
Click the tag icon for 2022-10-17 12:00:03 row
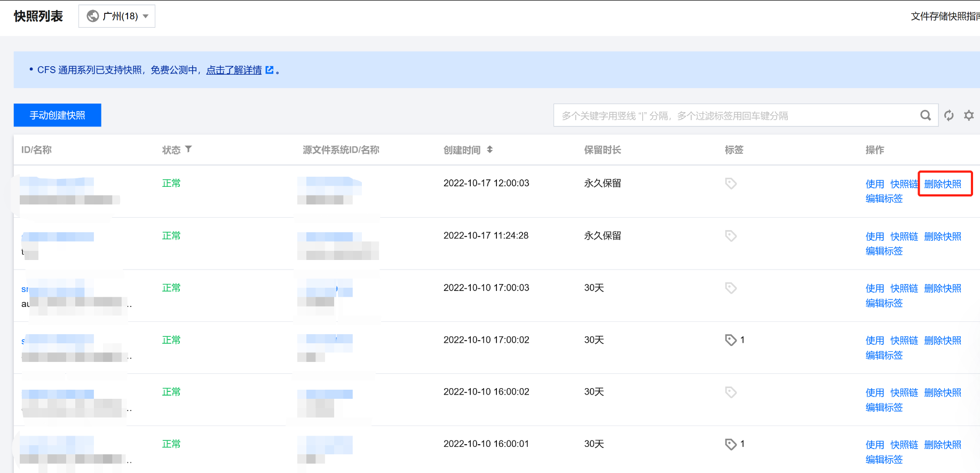(x=731, y=184)
